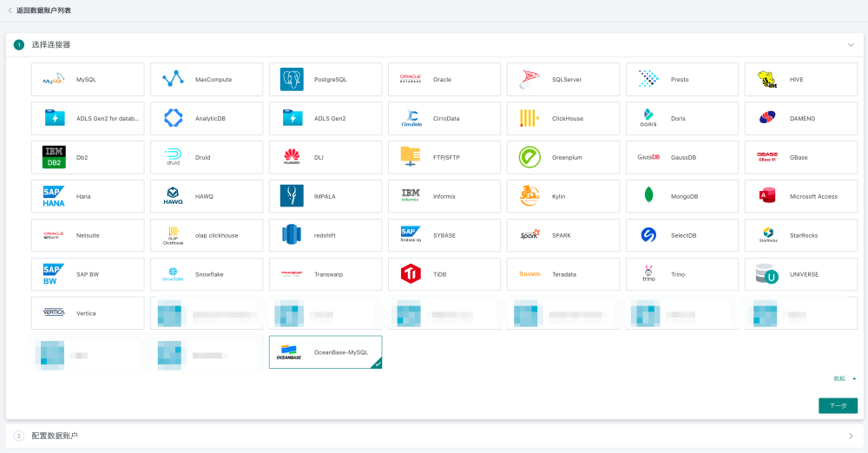This screenshot has width=868, height=453.
Task: Select the SAP BW connector label
Action: point(88,275)
